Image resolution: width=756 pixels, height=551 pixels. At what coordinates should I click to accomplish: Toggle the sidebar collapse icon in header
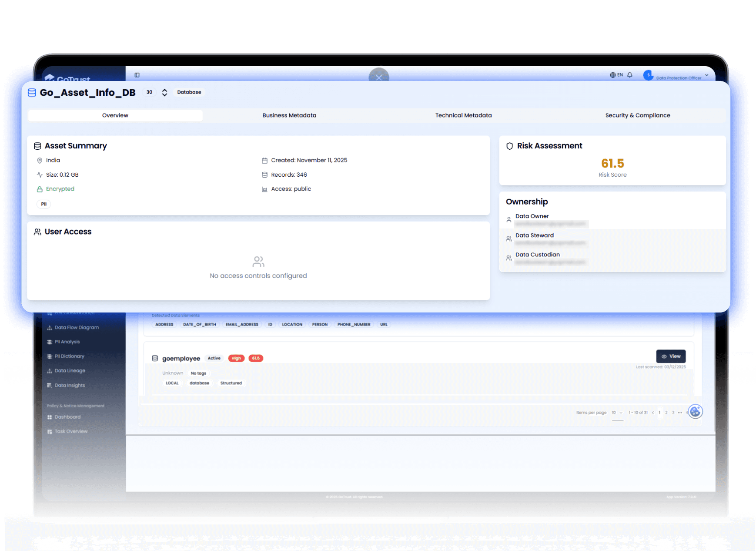(x=137, y=75)
